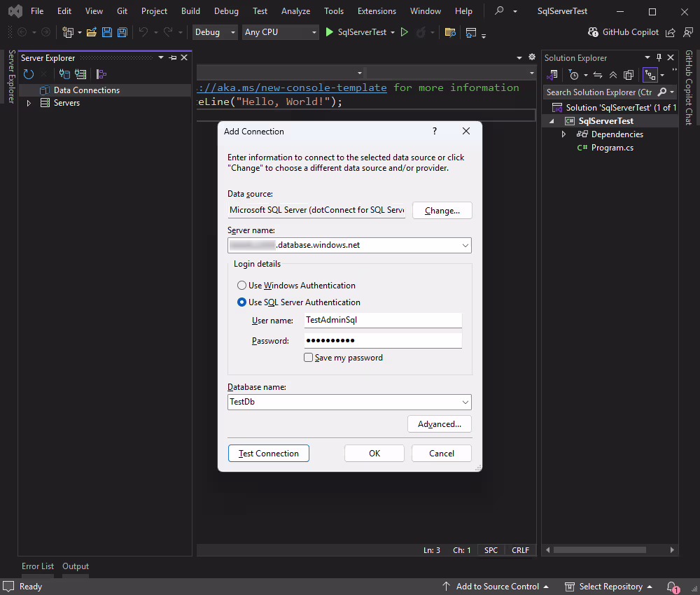
Task: Expand the Servers tree node
Action: [x=29, y=102]
